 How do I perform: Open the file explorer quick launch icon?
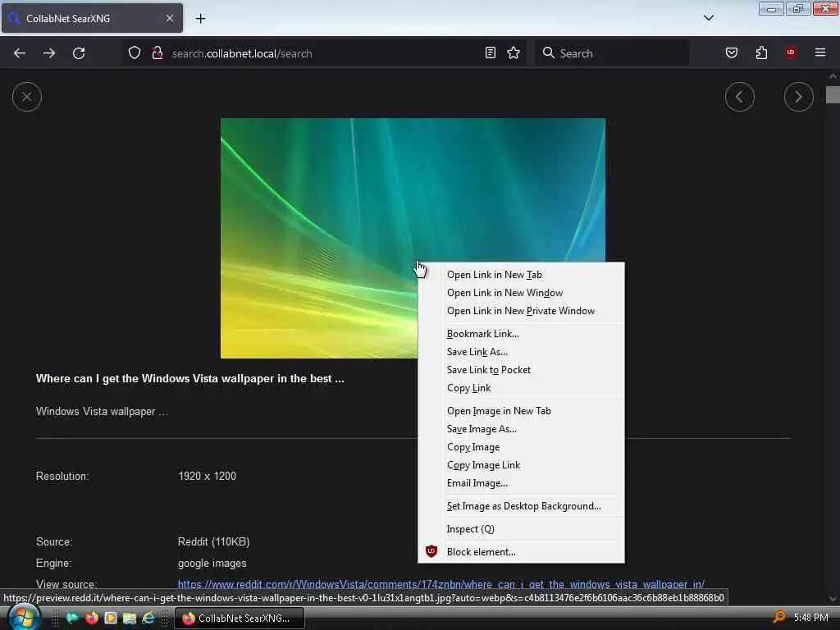coord(130,618)
